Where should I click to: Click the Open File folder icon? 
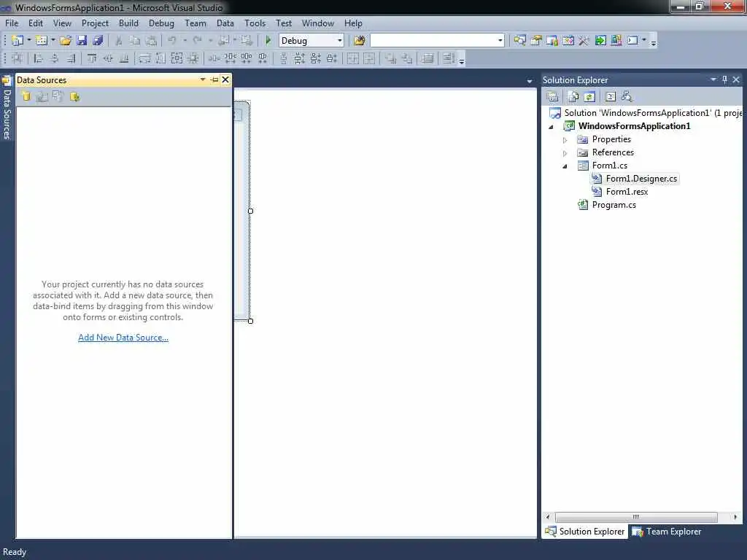pos(66,41)
